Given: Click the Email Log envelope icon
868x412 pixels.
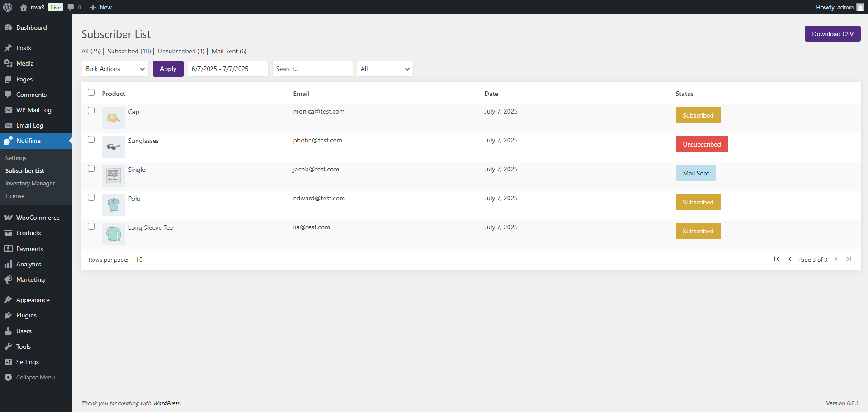Looking at the screenshot, I should 8,125.
